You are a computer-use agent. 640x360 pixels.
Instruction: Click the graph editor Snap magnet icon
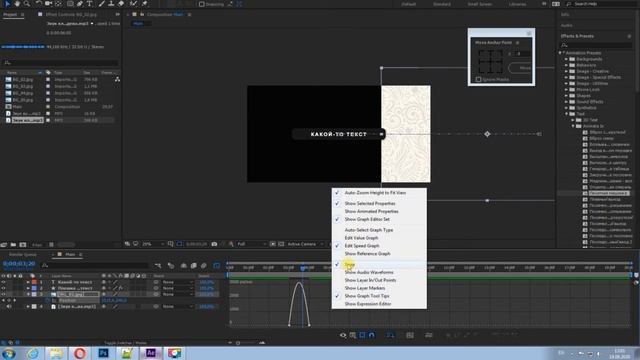(x=372, y=335)
